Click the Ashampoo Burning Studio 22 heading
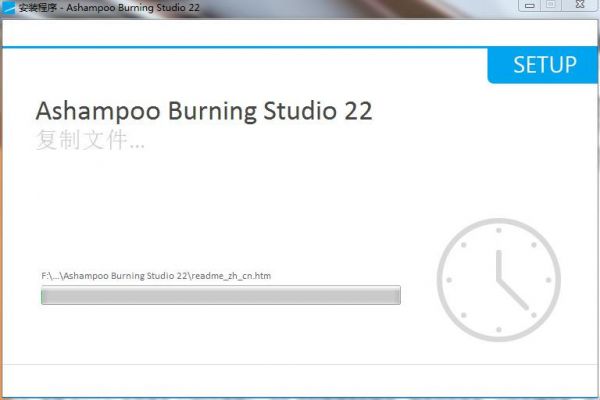 [204, 111]
